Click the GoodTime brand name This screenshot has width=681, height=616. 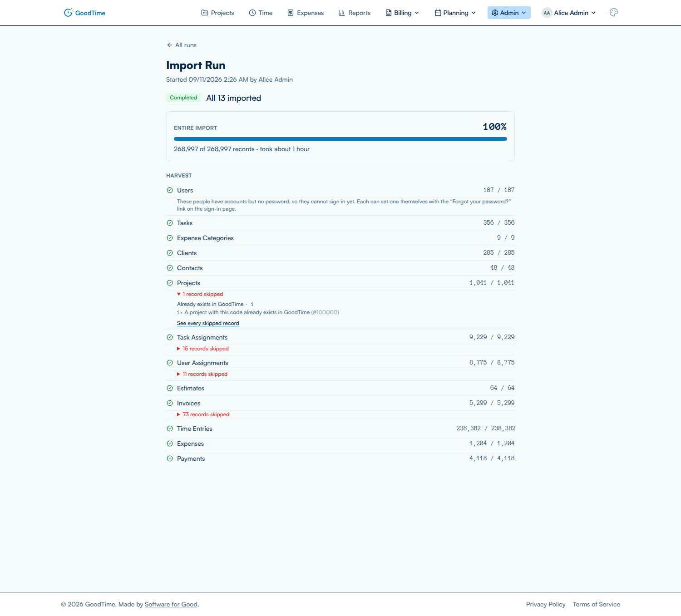pyautogui.click(x=90, y=13)
